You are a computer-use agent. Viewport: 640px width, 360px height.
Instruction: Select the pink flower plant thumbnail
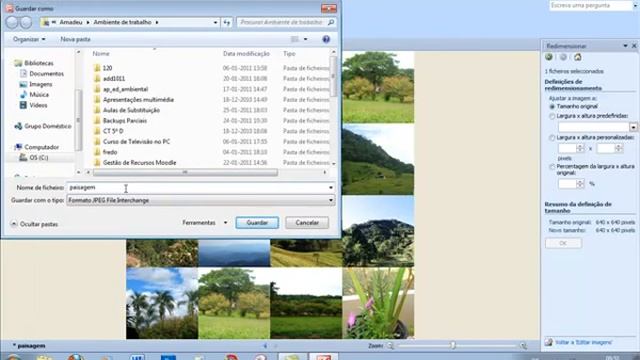(378, 303)
